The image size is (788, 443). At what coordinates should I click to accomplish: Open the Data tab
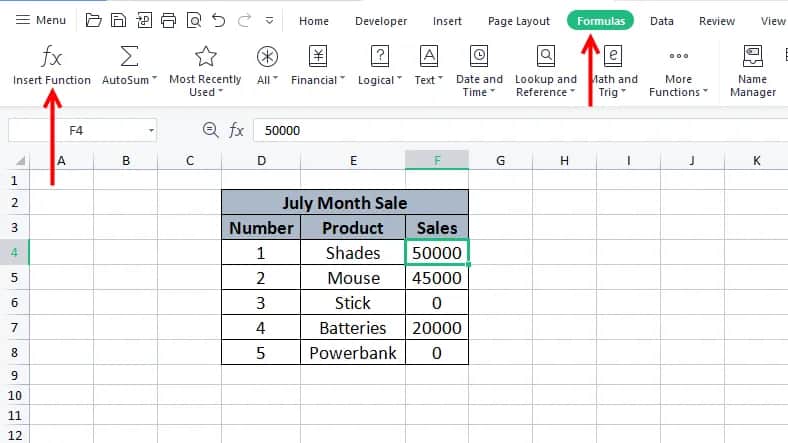click(661, 21)
